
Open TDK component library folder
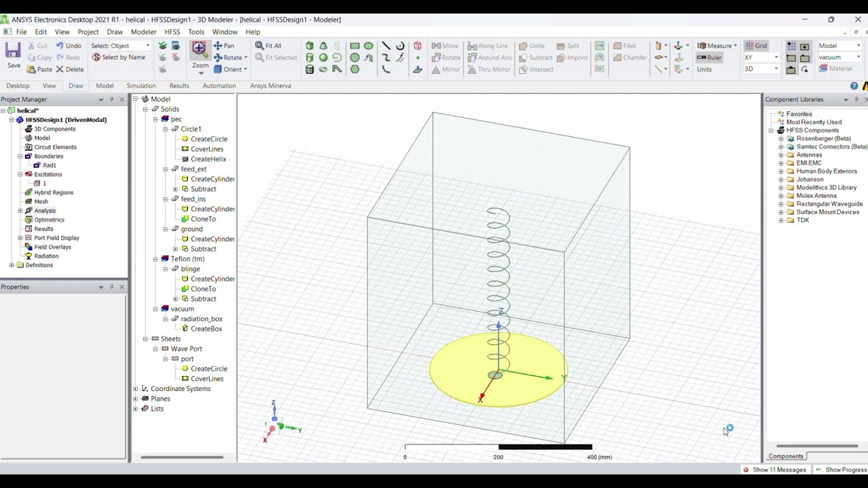(803, 220)
